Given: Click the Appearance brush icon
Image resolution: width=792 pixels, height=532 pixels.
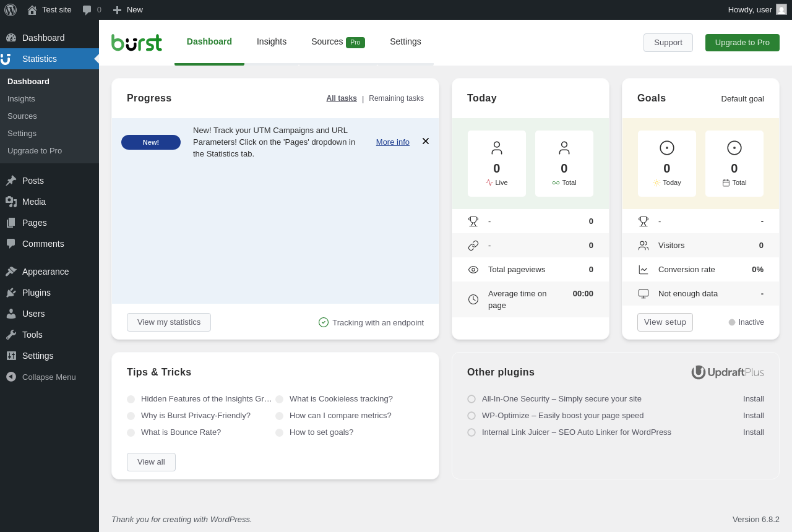Looking at the screenshot, I should coord(11,272).
